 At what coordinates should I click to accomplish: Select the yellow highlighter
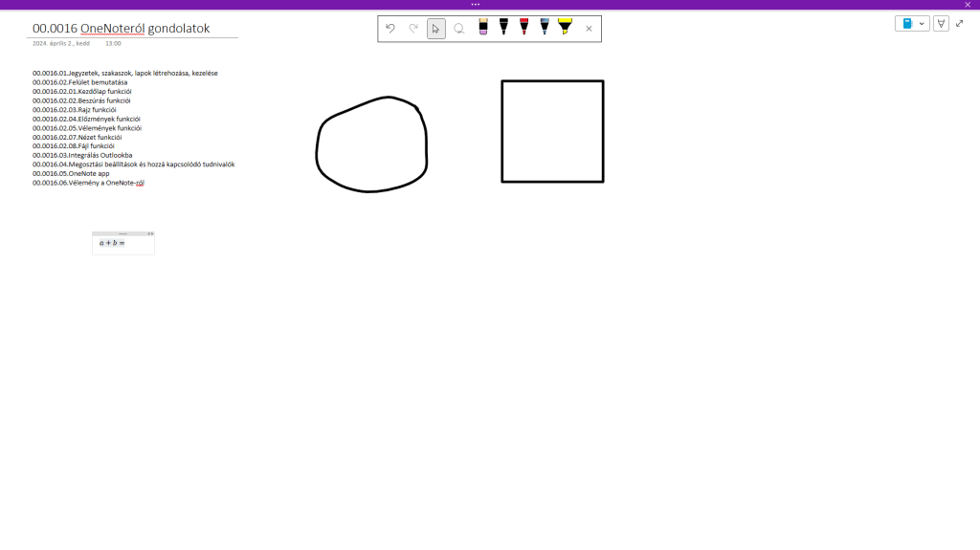tap(565, 27)
